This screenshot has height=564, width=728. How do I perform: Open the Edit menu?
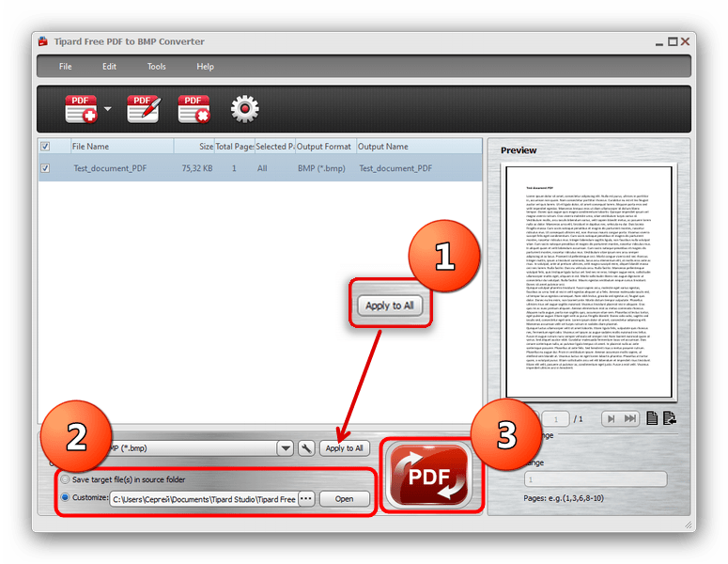[109, 67]
